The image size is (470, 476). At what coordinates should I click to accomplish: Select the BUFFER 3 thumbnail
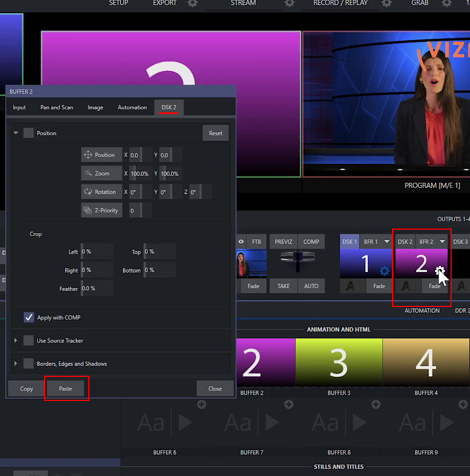tap(339, 362)
